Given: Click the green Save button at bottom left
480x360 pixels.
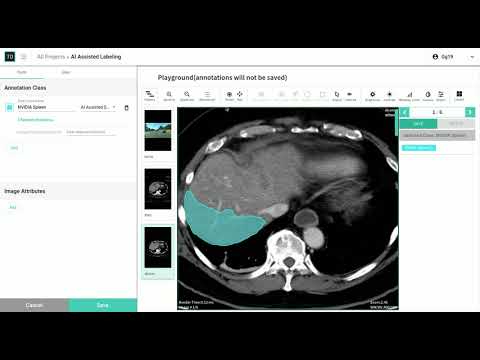Looking at the screenshot, I should (103, 305).
